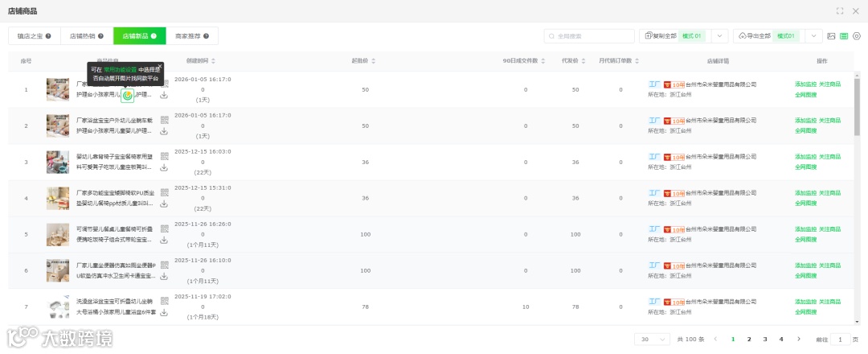Open 常用功能设置 link in tooltip
The image size is (868, 354).
(120, 70)
